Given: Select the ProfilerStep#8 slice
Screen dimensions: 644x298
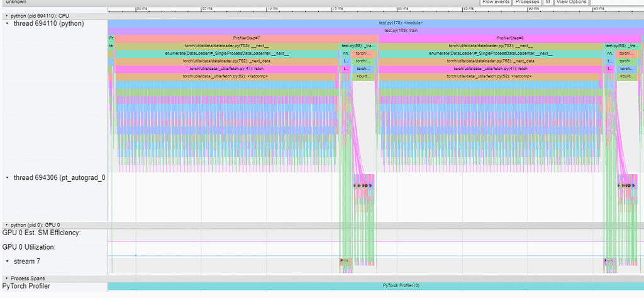Looking at the screenshot, I should click(x=509, y=38).
